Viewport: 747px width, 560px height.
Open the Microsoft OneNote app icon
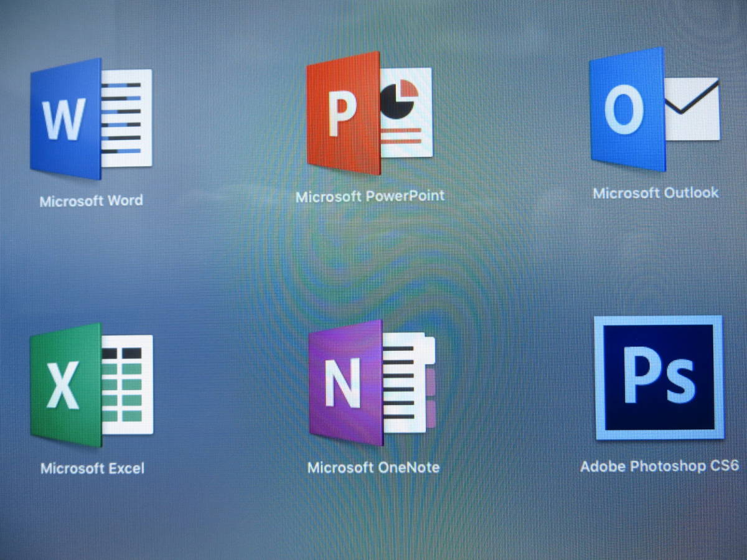(372, 383)
